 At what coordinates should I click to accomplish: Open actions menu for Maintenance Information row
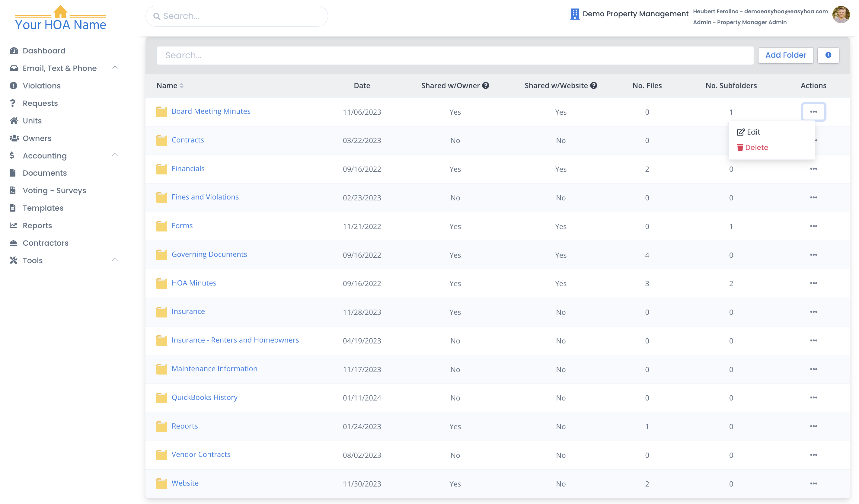tap(813, 369)
